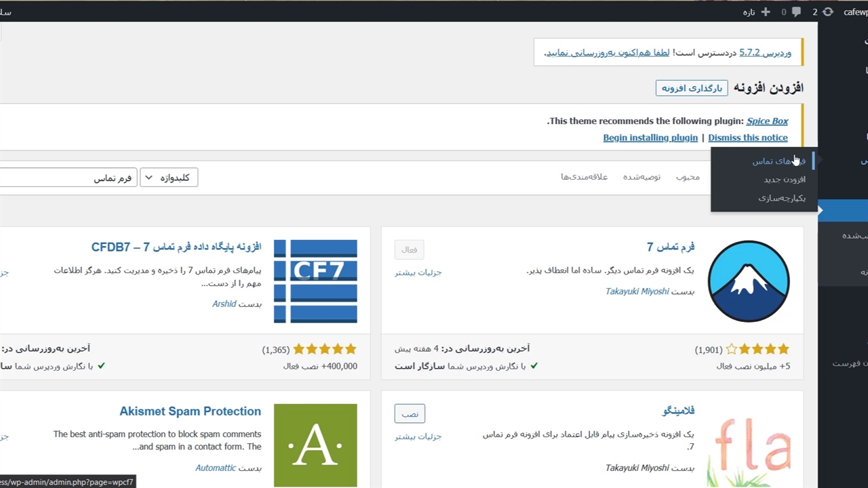
Task: Click the green Akismet plugin icon
Action: tap(315, 445)
